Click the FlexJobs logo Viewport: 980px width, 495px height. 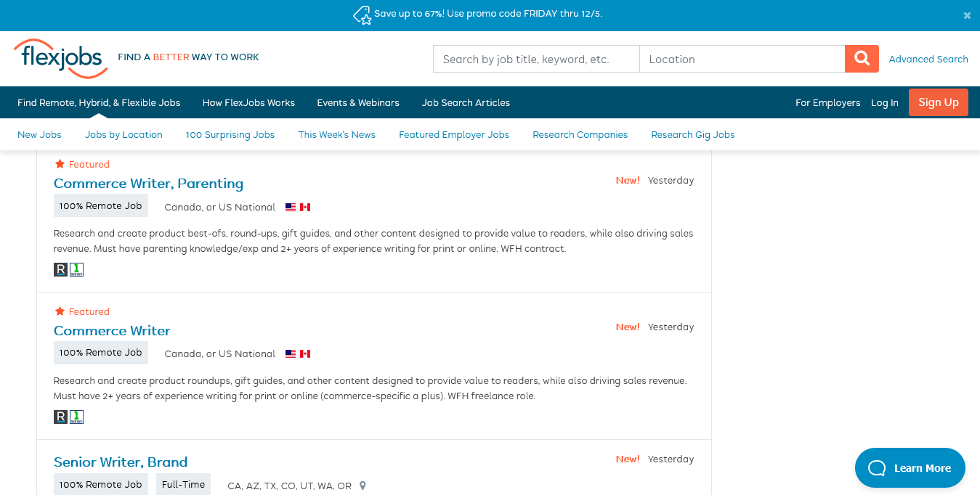click(x=61, y=58)
